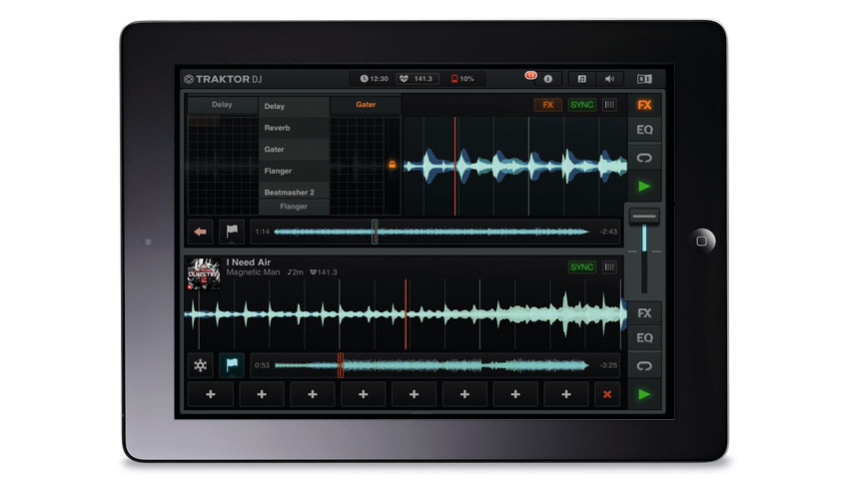This screenshot has height=504, width=849.
Task: Add a hot cue in the eighth plus slot
Action: [566, 394]
